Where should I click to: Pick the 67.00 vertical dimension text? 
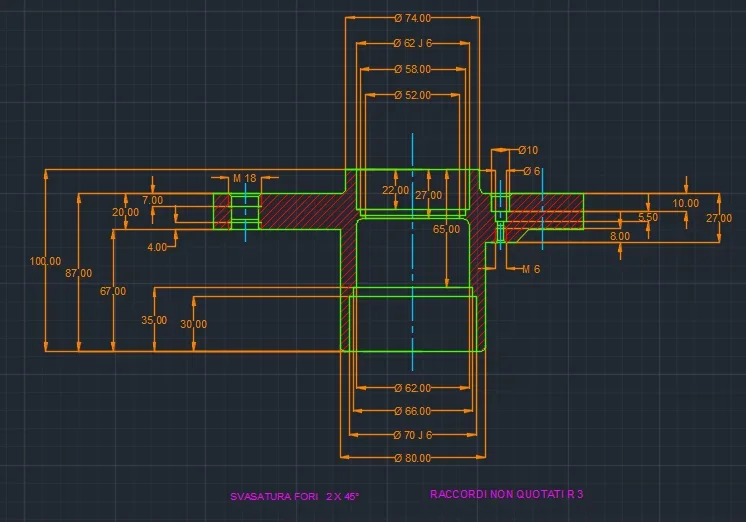click(x=113, y=291)
